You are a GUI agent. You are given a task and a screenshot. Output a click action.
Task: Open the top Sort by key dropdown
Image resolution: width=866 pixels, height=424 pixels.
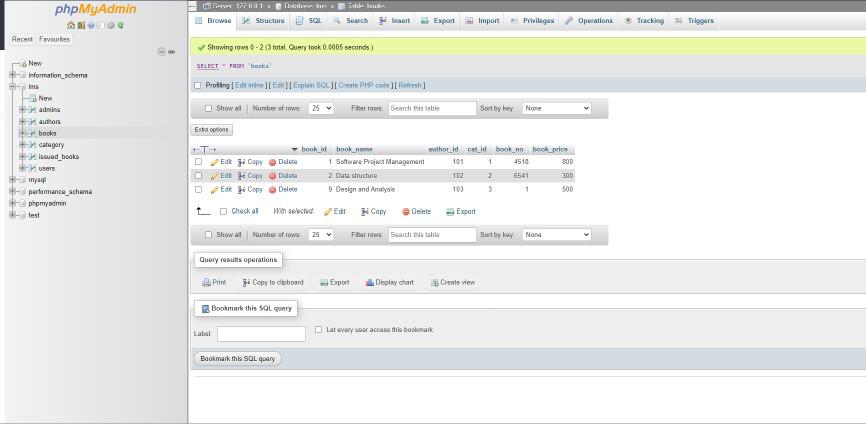[x=556, y=108]
